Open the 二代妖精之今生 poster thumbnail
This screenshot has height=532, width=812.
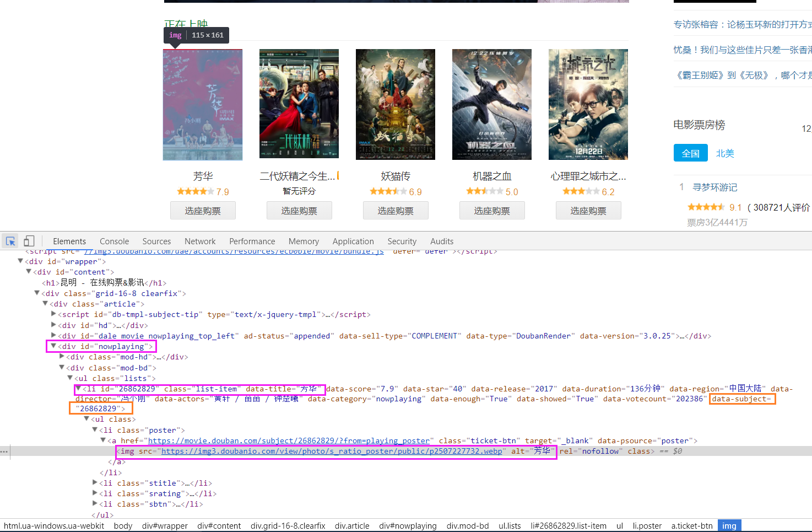[x=299, y=105]
